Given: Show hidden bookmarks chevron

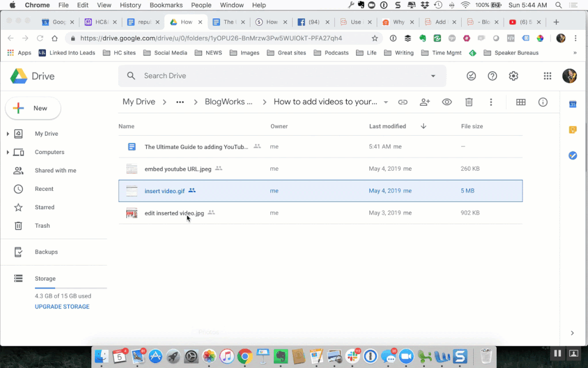Looking at the screenshot, I should pos(575,53).
